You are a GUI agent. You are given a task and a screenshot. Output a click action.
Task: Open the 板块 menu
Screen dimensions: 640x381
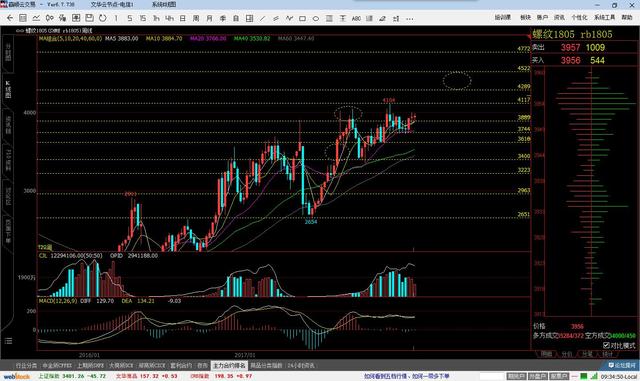(x=525, y=17)
